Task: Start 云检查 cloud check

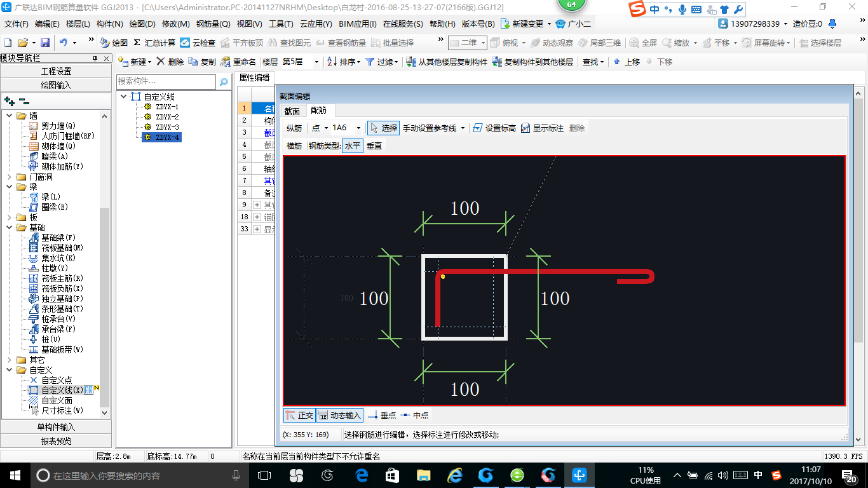Action: click(x=198, y=43)
